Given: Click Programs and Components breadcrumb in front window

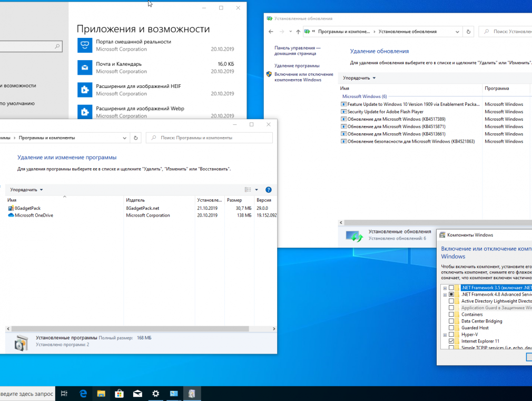Looking at the screenshot, I should tap(47, 138).
